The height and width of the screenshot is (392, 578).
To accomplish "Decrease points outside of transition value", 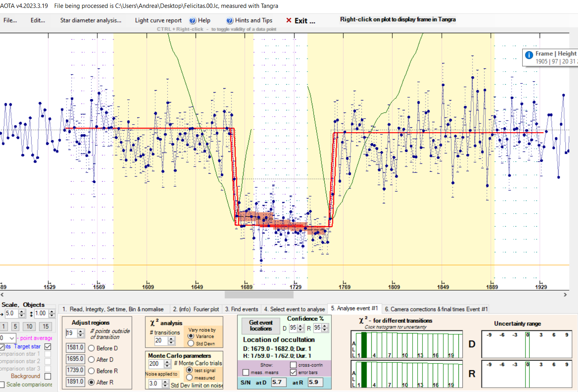I will pyautogui.click(x=81, y=335).
